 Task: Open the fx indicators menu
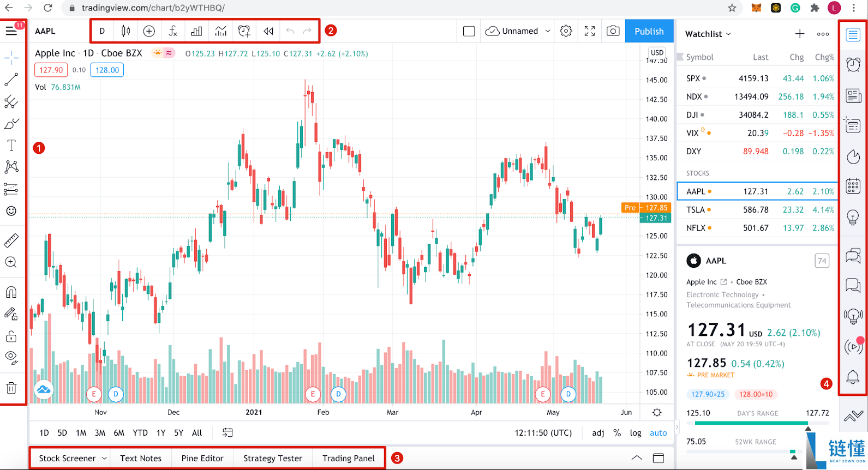point(173,31)
